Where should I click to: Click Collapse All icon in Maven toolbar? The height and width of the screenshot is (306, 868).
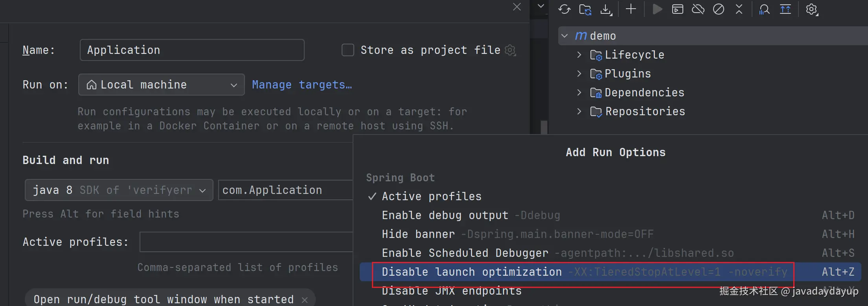coord(739,9)
